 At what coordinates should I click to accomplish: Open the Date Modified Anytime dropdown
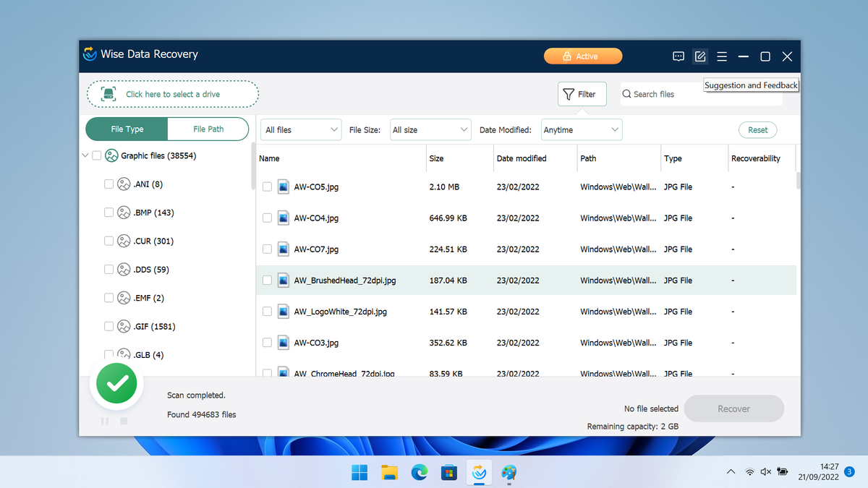(581, 129)
